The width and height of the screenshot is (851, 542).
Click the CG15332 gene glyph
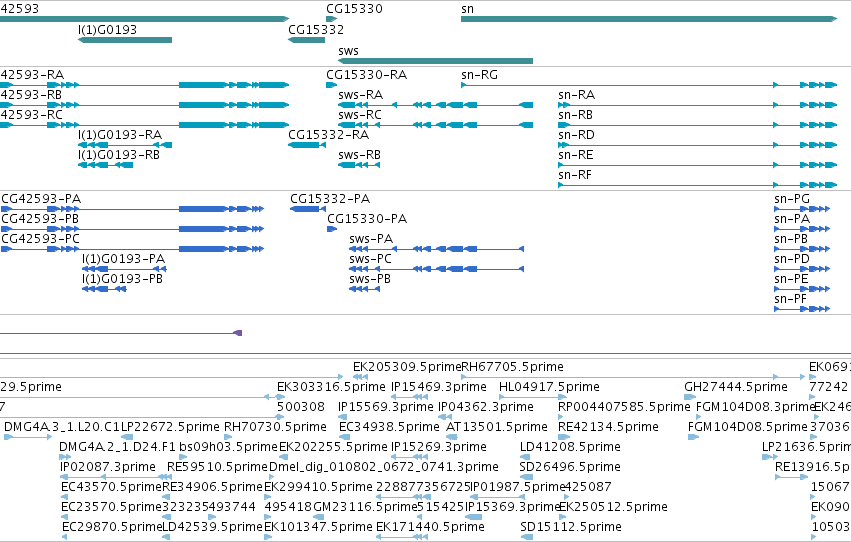click(307, 40)
